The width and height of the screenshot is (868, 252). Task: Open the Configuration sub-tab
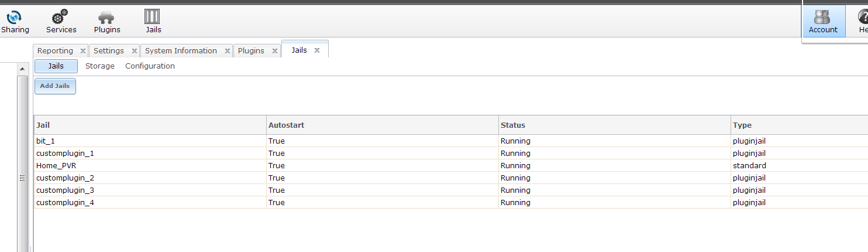point(150,66)
